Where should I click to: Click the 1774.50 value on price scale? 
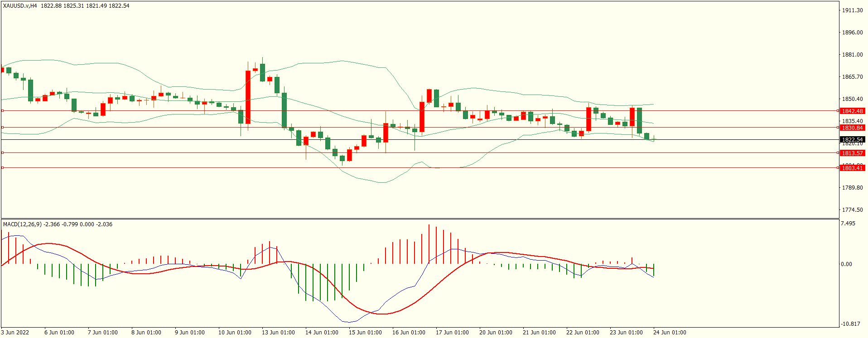[852, 210]
